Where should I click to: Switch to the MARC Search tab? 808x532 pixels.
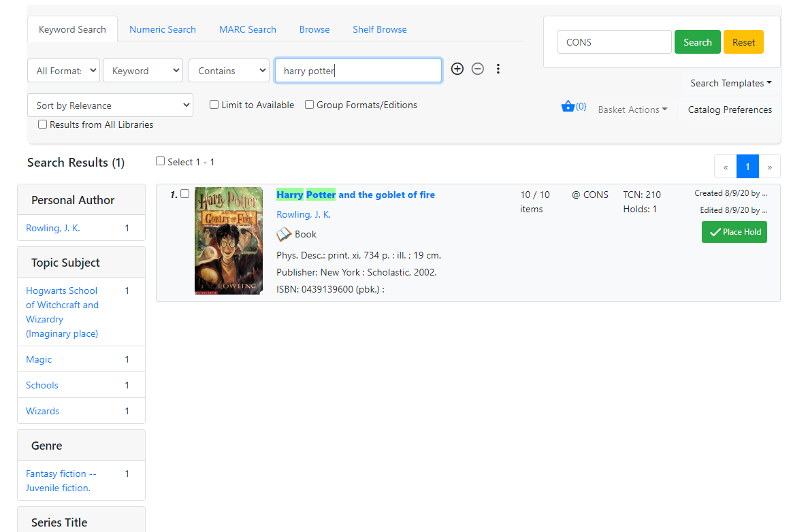(x=247, y=29)
